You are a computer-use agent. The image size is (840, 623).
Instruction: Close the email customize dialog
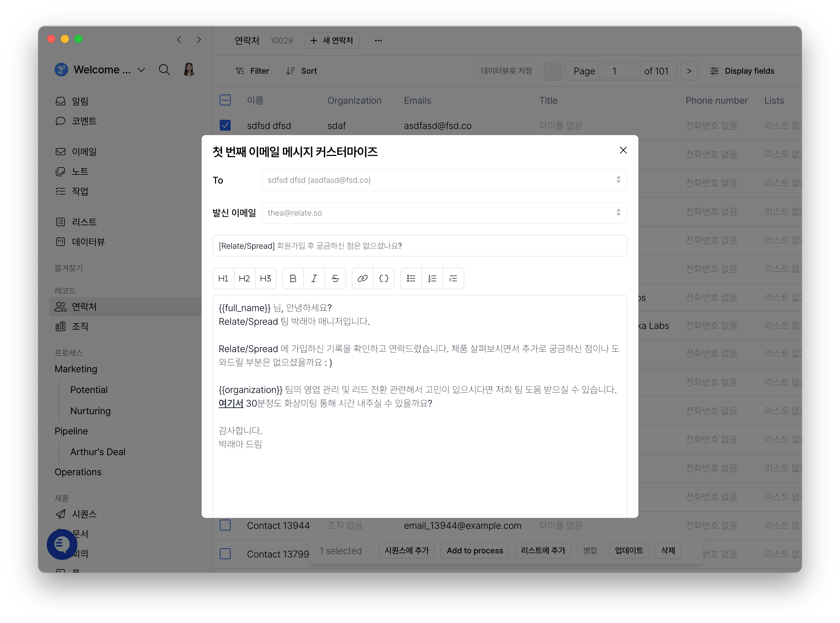[623, 150]
